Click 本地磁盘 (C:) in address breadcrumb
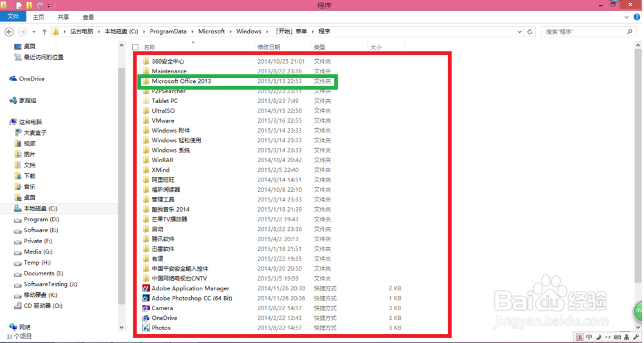This screenshot has width=644, height=343. (x=121, y=32)
